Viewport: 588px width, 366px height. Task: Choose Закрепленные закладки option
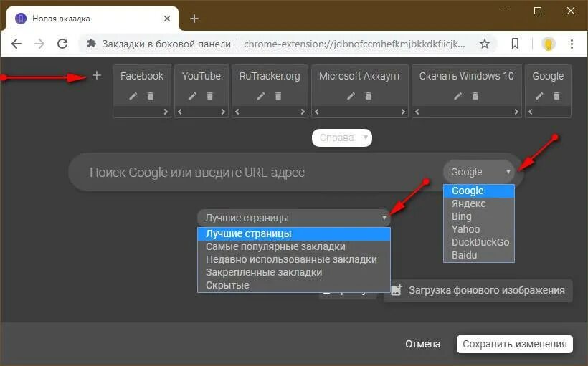[x=294, y=272]
